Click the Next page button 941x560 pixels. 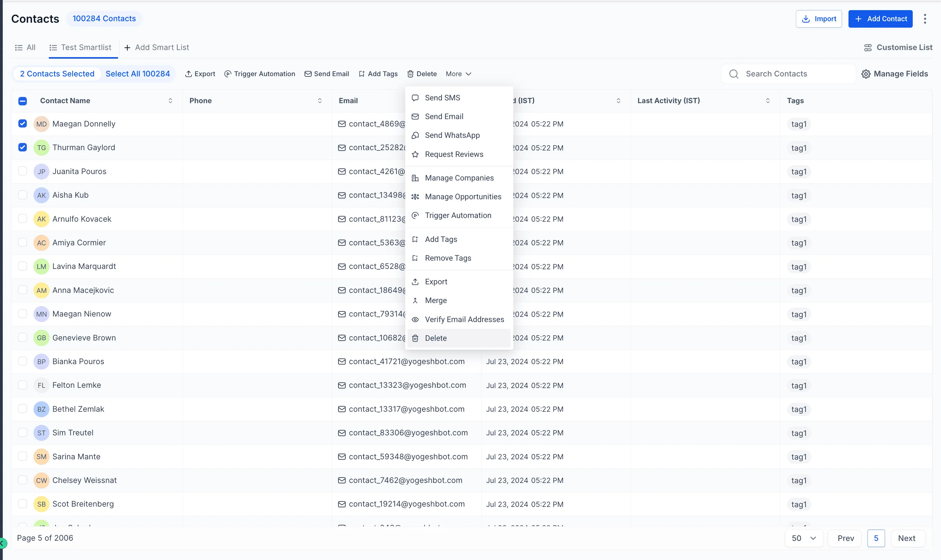point(907,538)
